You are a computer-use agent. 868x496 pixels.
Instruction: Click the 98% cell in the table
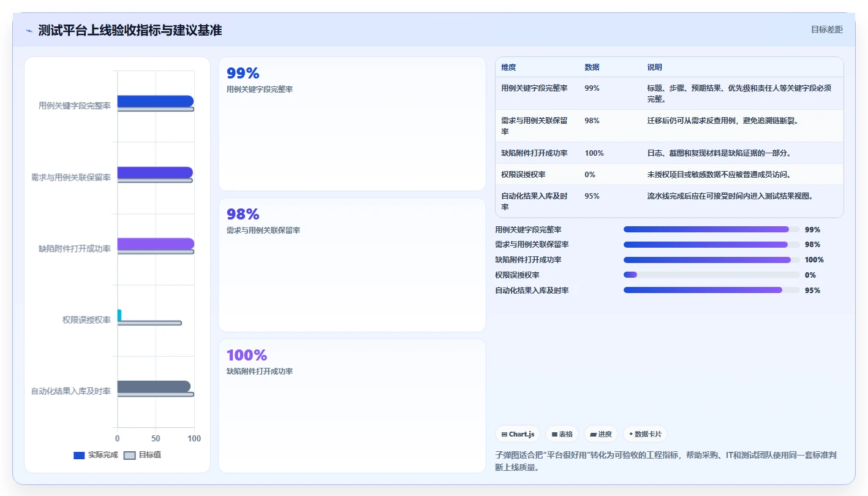[x=592, y=121]
